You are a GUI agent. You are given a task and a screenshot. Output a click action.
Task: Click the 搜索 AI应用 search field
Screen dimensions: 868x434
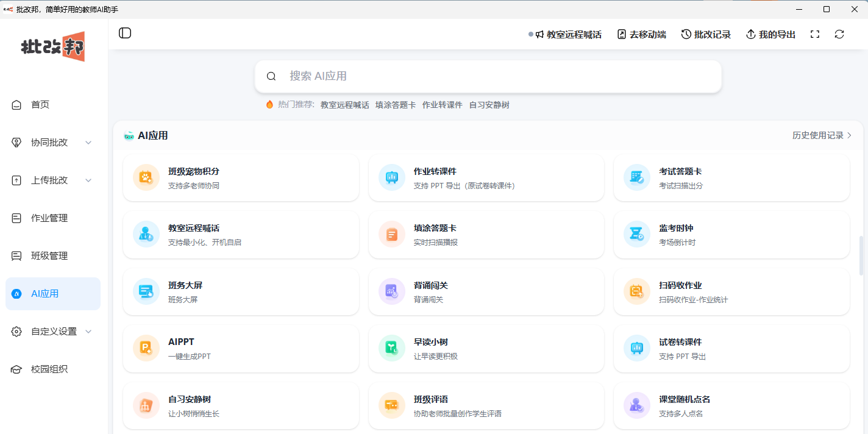[x=488, y=76]
